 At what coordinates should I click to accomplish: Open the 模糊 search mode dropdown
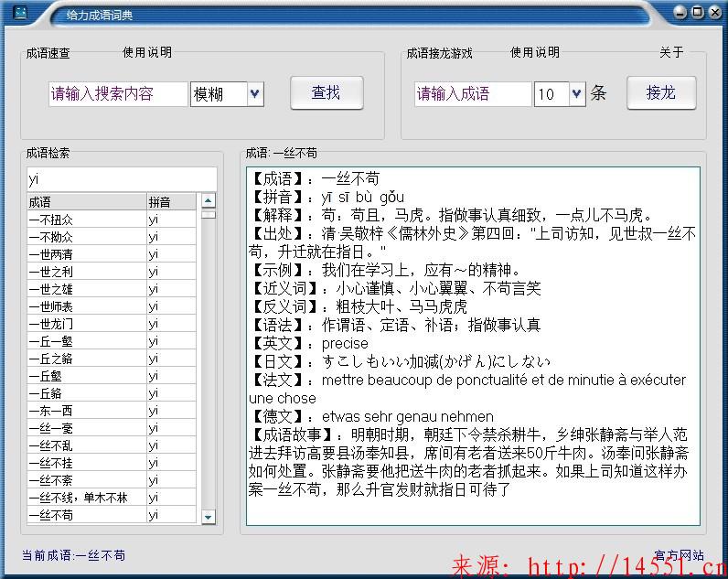point(255,93)
